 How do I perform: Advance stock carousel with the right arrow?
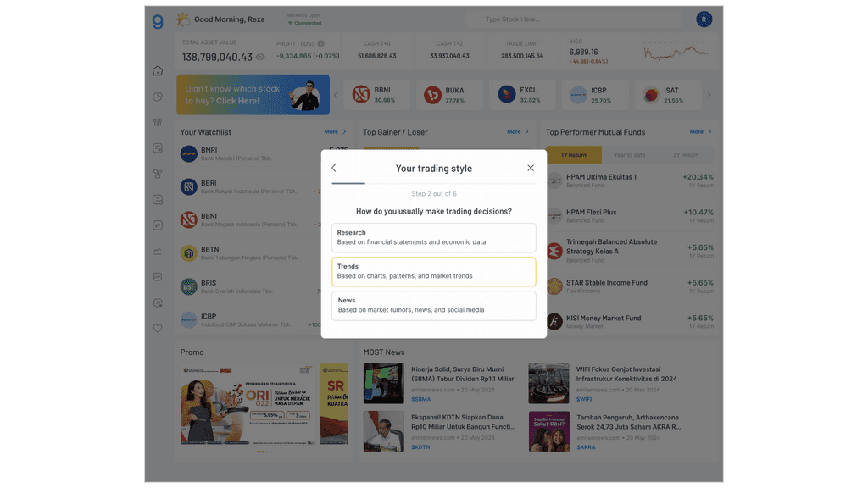tap(709, 95)
